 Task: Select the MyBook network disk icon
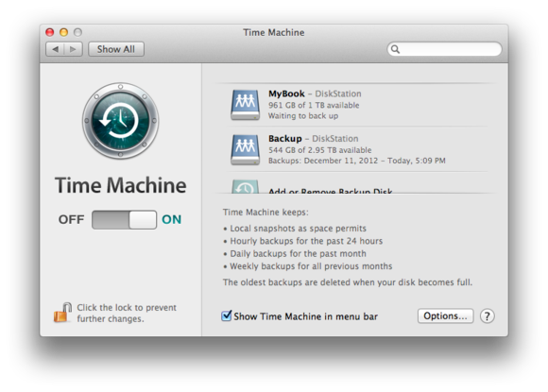[x=246, y=105]
